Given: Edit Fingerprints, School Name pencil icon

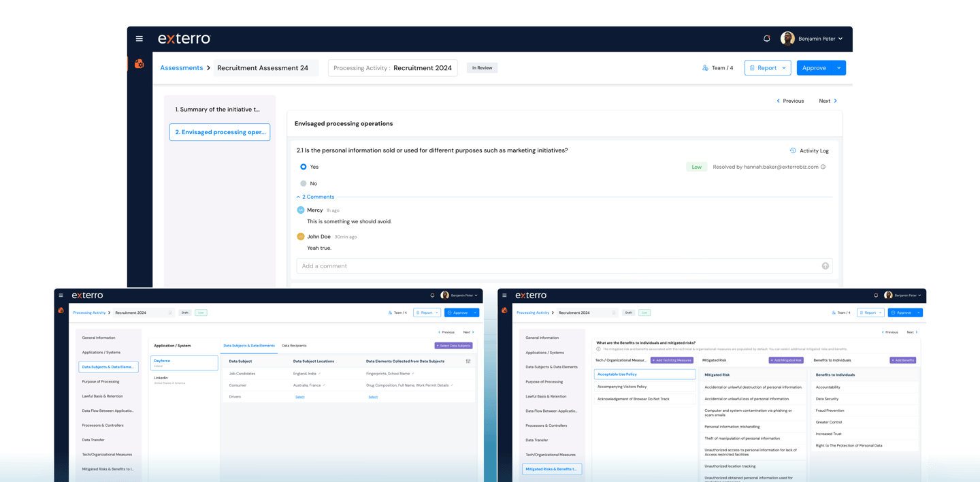Looking at the screenshot, I should click(x=412, y=374).
